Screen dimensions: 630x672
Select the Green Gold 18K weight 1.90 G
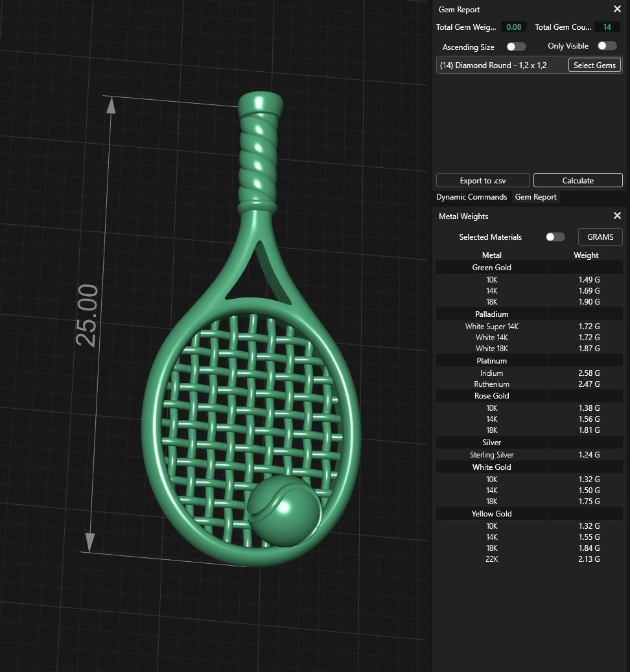click(x=589, y=302)
